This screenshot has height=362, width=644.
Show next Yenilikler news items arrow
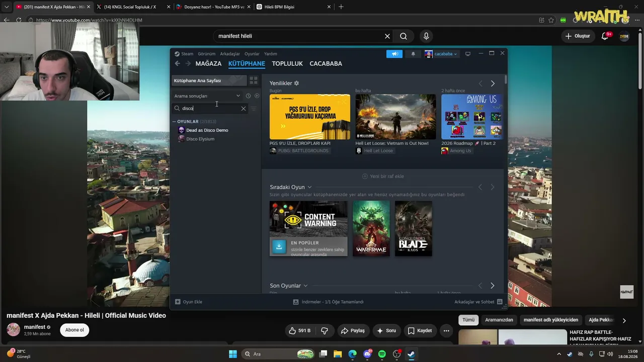[x=493, y=83]
